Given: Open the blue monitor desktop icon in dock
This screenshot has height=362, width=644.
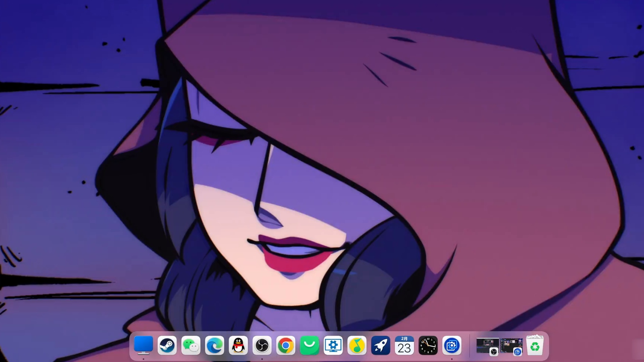Looking at the screenshot, I should [x=143, y=345].
